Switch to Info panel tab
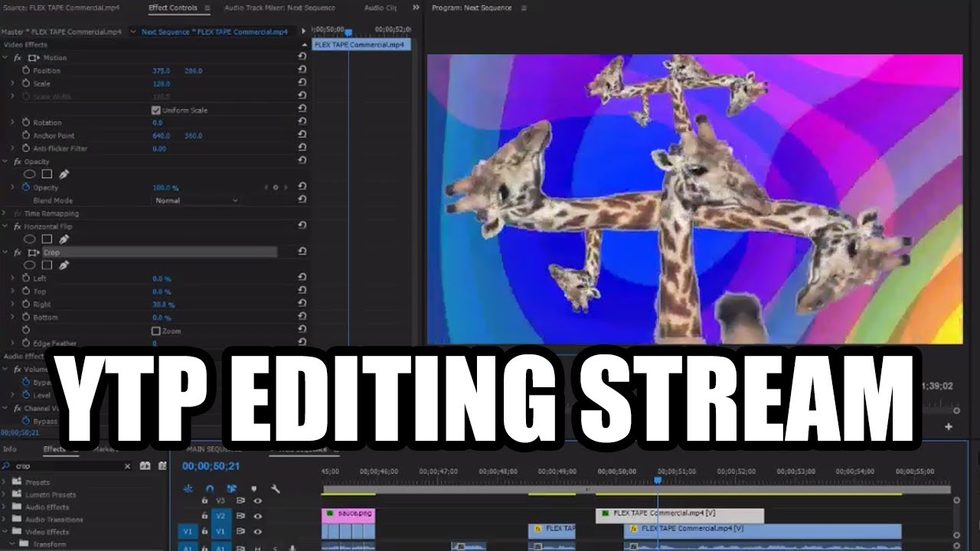Viewport: 980px width, 551px height. [10, 449]
